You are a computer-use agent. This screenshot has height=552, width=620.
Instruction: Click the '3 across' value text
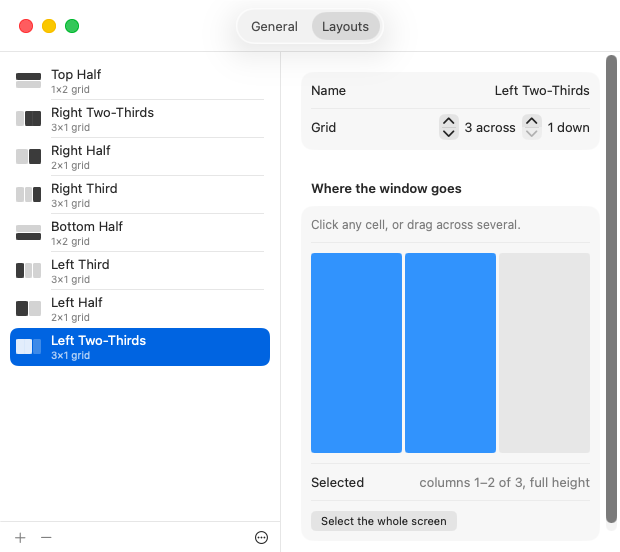coord(490,127)
